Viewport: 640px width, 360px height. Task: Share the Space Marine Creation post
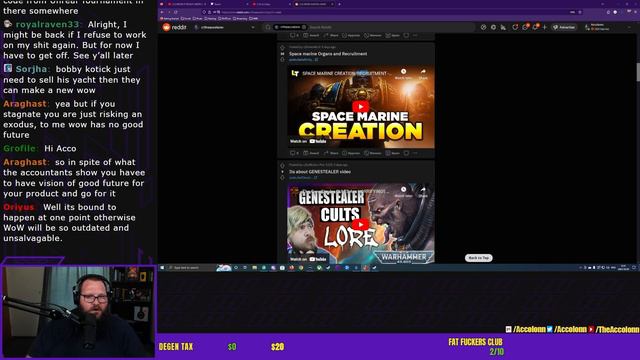(331, 153)
